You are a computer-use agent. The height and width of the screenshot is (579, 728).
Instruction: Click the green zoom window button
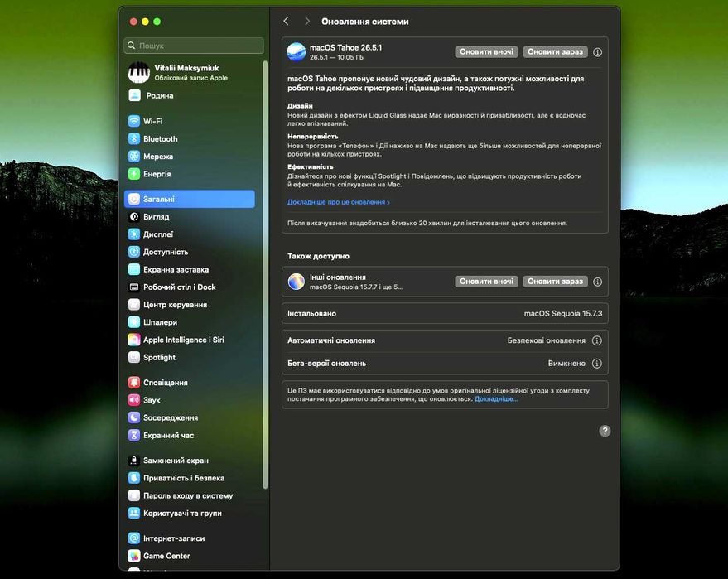157,22
